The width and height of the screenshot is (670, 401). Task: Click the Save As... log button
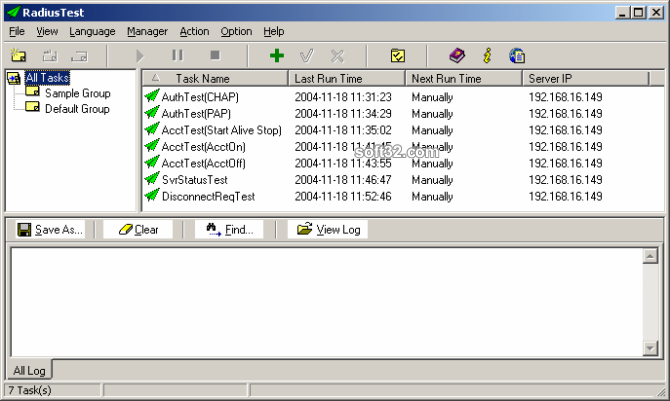click(x=50, y=230)
